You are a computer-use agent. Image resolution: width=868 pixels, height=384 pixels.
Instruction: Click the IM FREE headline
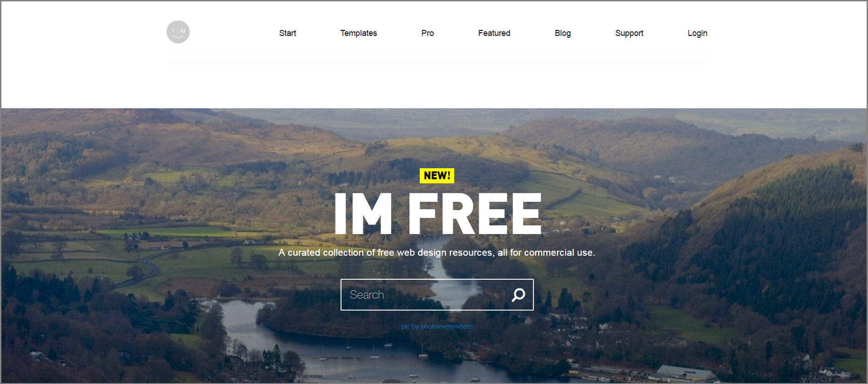click(x=438, y=214)
